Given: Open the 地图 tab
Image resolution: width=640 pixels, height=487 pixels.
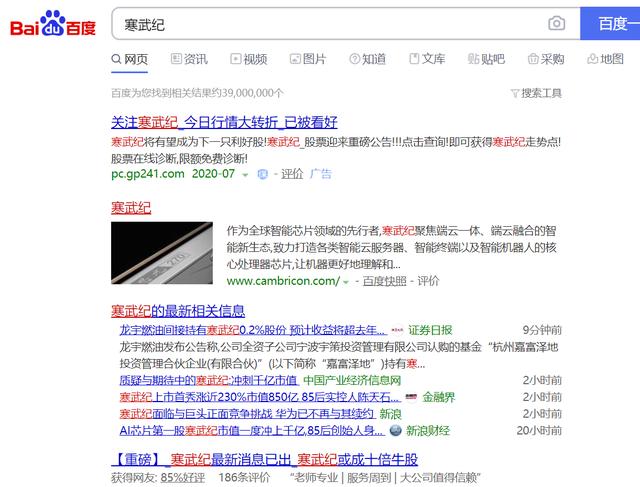Looking at the screenshot, I should tap(605, 59).
